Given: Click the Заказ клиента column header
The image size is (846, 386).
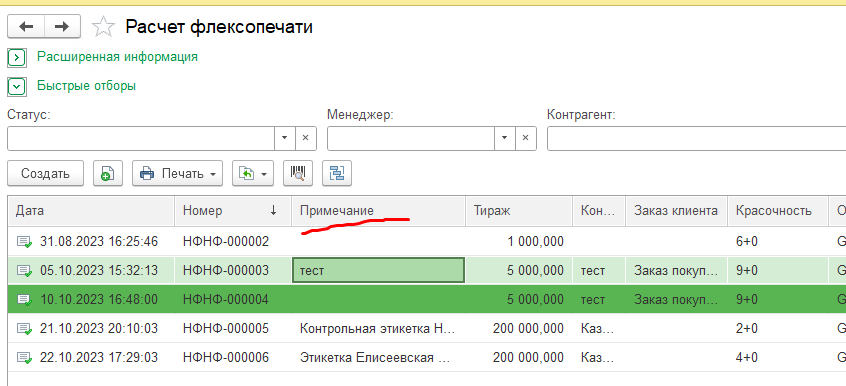Looking at the screenshot, I should (677, 211).
